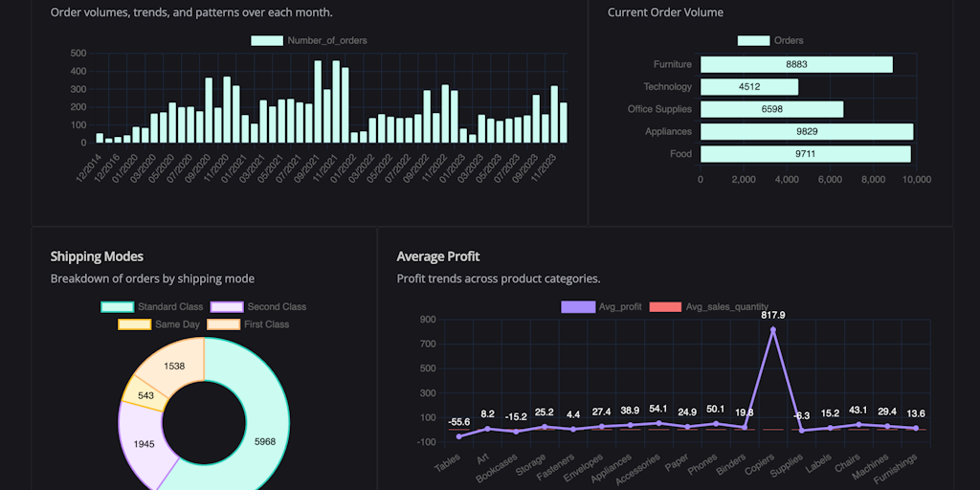Hide the Avg_profit series legend
980x490 pixels.
coord(577,307)
